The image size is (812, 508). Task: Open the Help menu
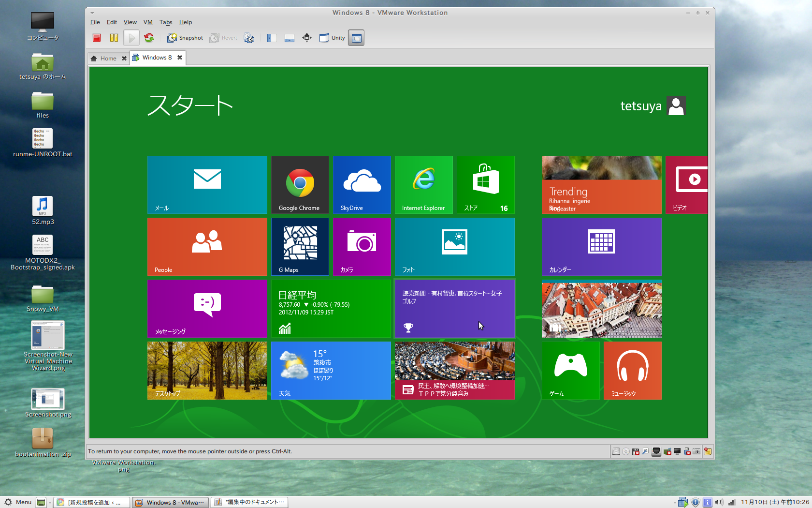186,22
